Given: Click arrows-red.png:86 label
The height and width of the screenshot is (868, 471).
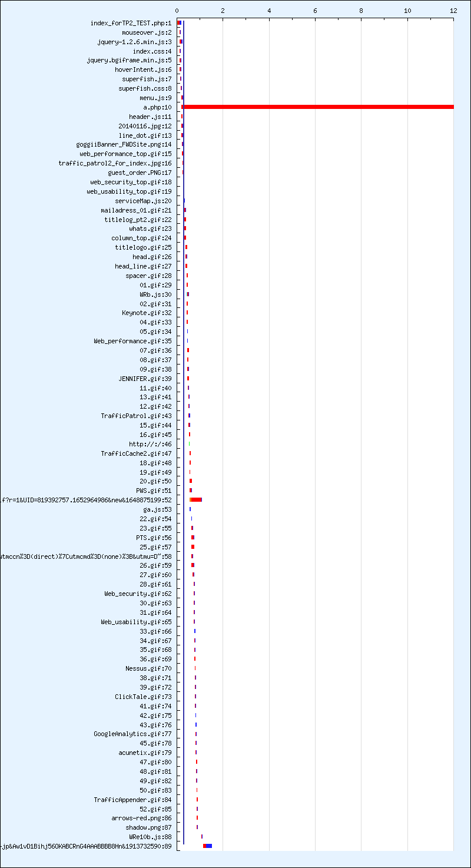Looking at the screenshot, I should pos(142,818).
